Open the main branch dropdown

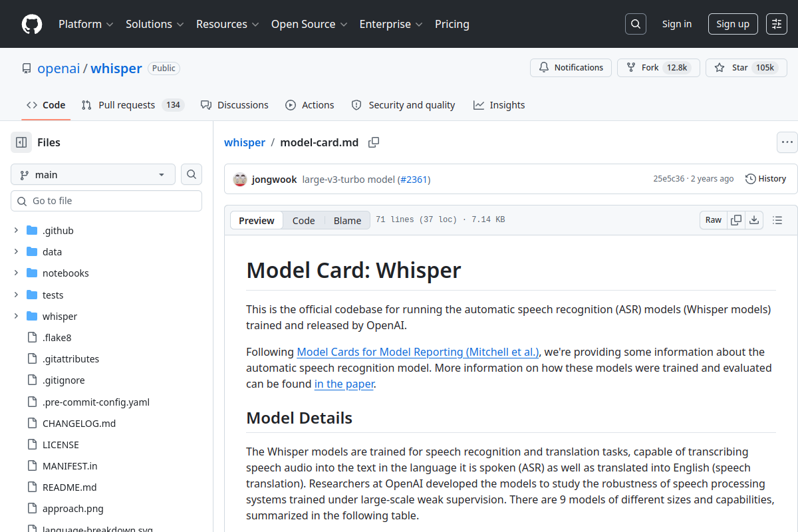click(x=93, y=174)
